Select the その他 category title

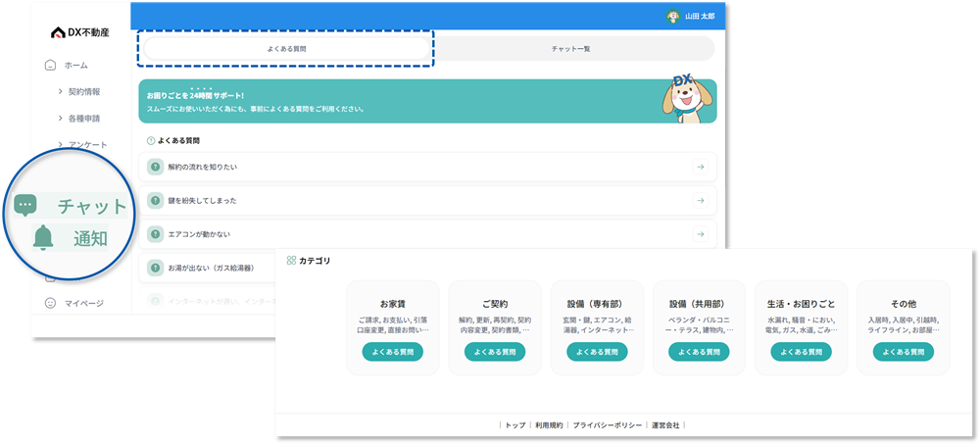pyautogui.click(x=904, y=304)
